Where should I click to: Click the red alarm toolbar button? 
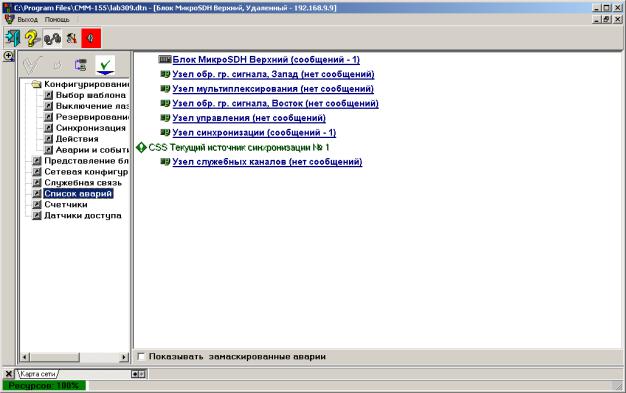[x=91, y=38]
